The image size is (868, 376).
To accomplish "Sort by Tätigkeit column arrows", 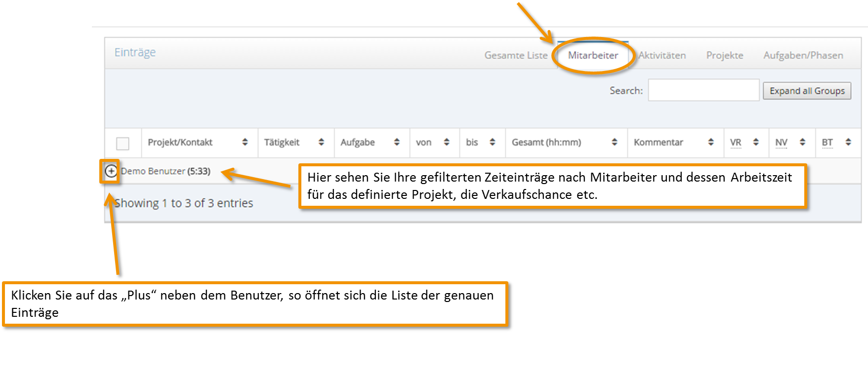I will tap(321, 142).
